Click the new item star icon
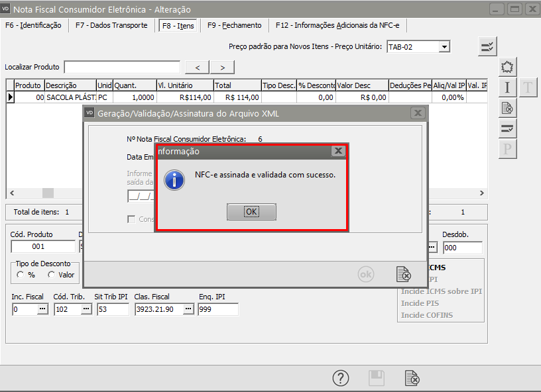The height and width of the screenshot is (392, 541). (x=507, y=67)
